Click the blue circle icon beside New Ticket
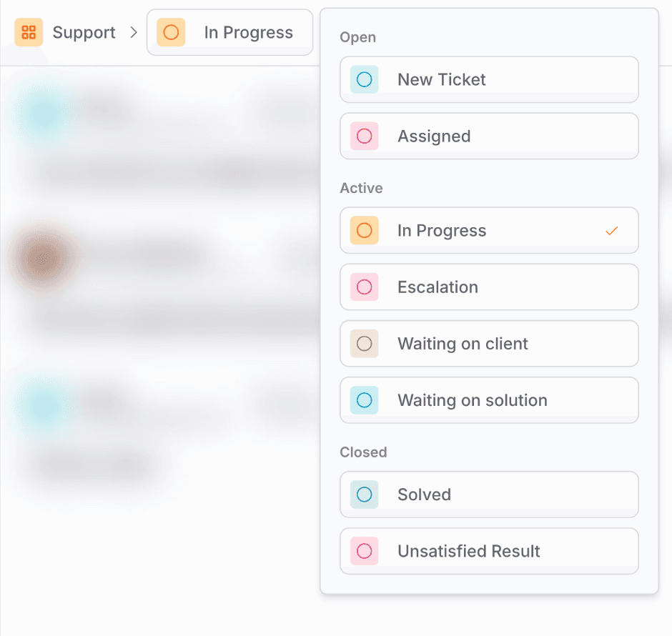Image resolution: width=672 pixels, height=636 pixels. tap(364, 79)
